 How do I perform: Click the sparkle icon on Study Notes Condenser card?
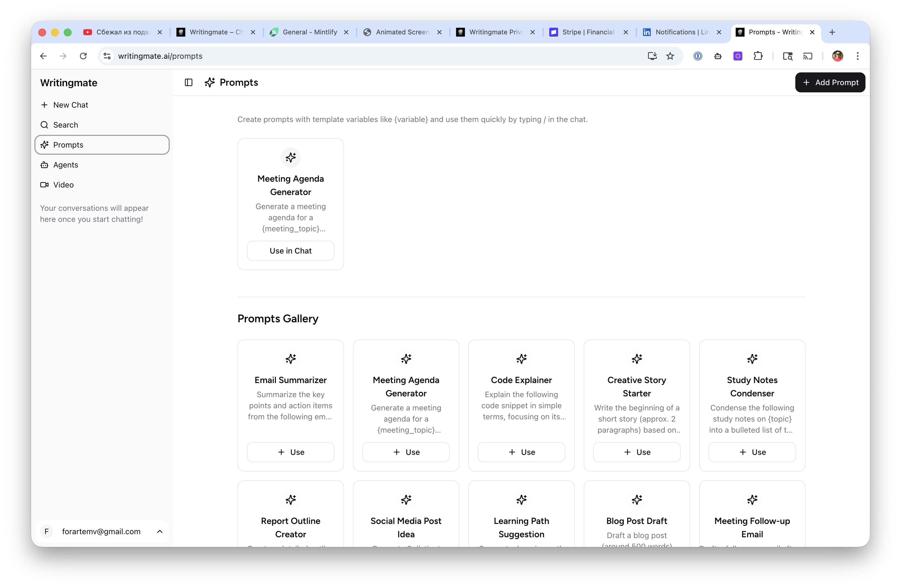(x=752, y=359)
